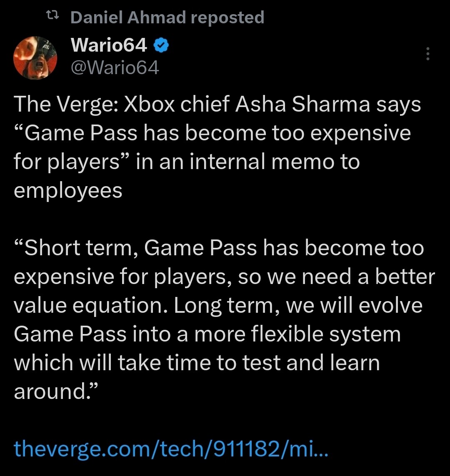
Task: Open the @Wario64 handle
Action: (x=115, y=67)
